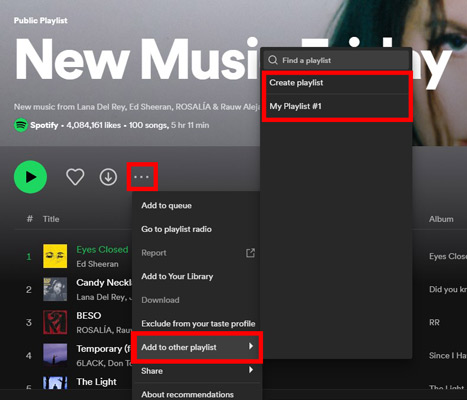The image size is (467, 400).
Task: Select Create playlist in the submenu
Action: click(336, 83)
